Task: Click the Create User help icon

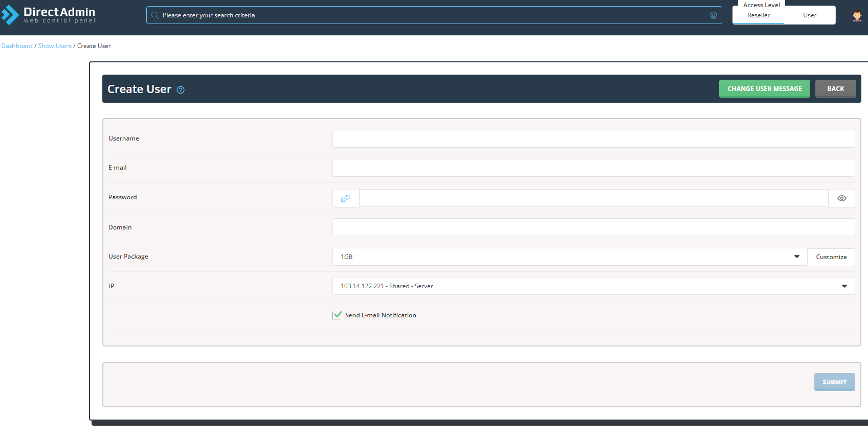Action: 181,90
